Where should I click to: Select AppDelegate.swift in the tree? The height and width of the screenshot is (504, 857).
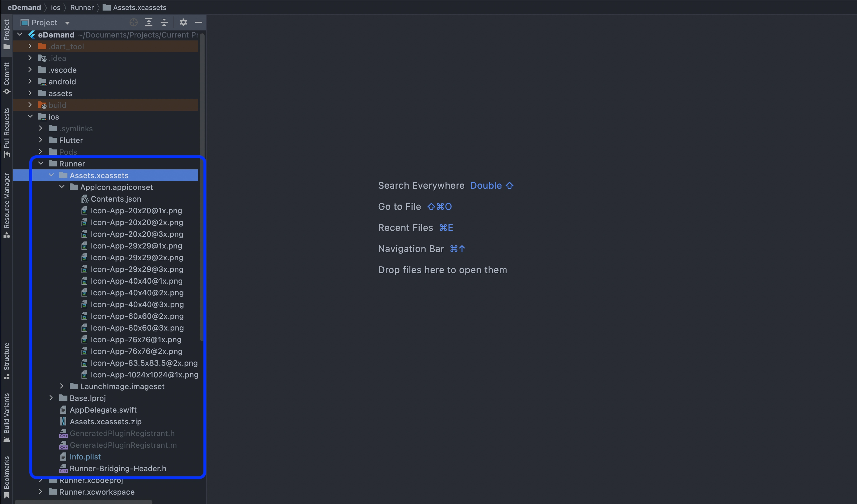(x=103, y=410)
